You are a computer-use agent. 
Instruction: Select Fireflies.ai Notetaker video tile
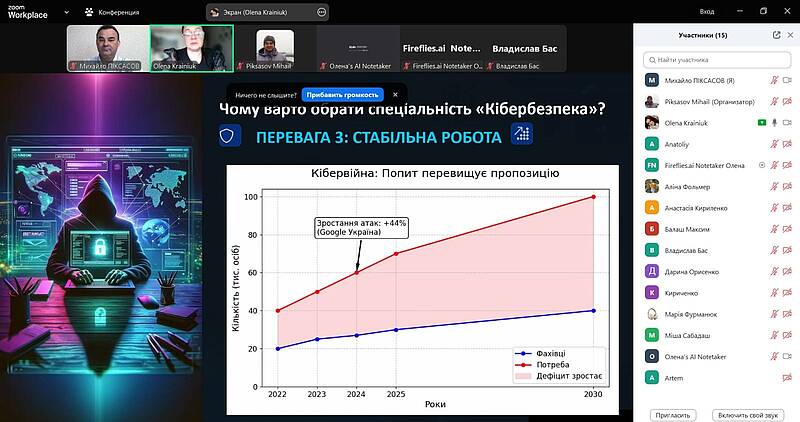click(441, 48)
